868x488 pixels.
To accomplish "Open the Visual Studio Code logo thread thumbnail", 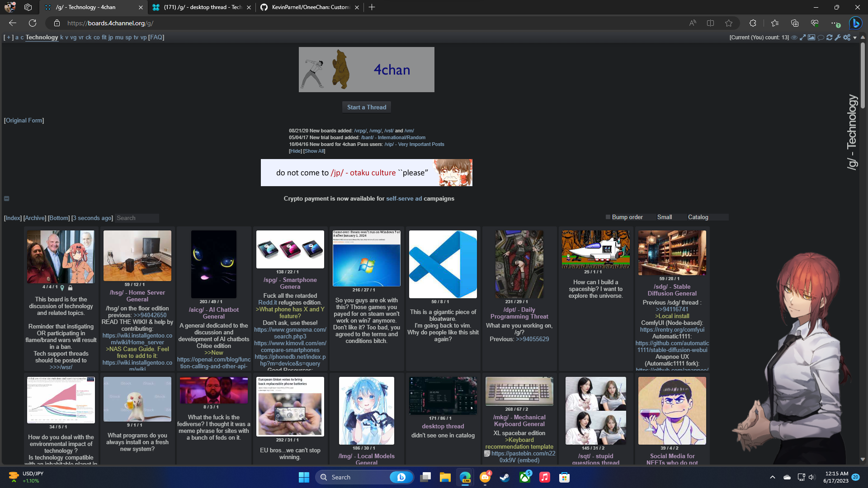I will (443, 264).
